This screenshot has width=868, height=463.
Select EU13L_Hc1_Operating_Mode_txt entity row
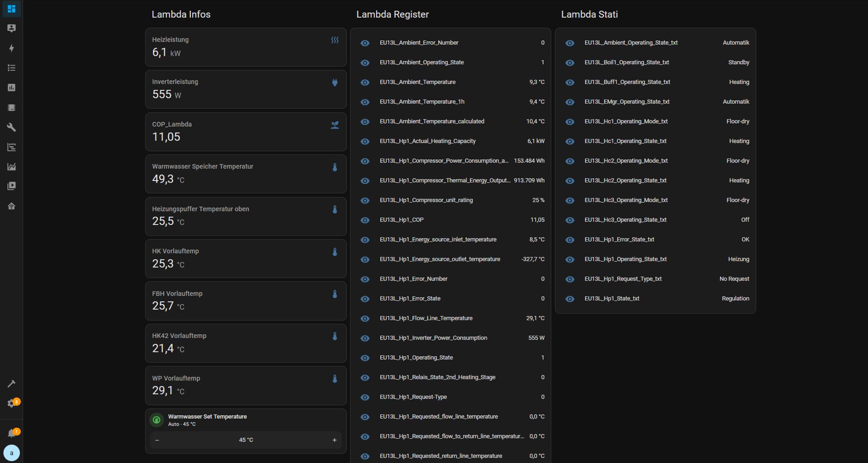coord(655,122)
